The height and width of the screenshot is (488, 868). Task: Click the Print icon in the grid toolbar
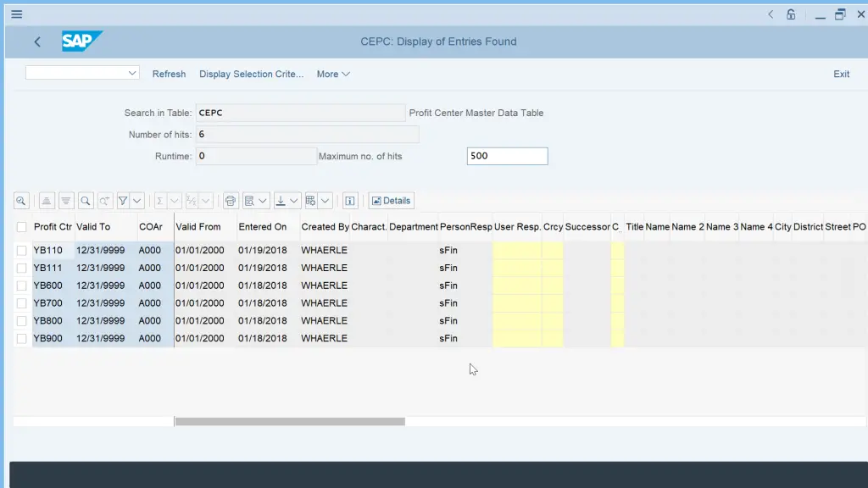tap(230, 200)
